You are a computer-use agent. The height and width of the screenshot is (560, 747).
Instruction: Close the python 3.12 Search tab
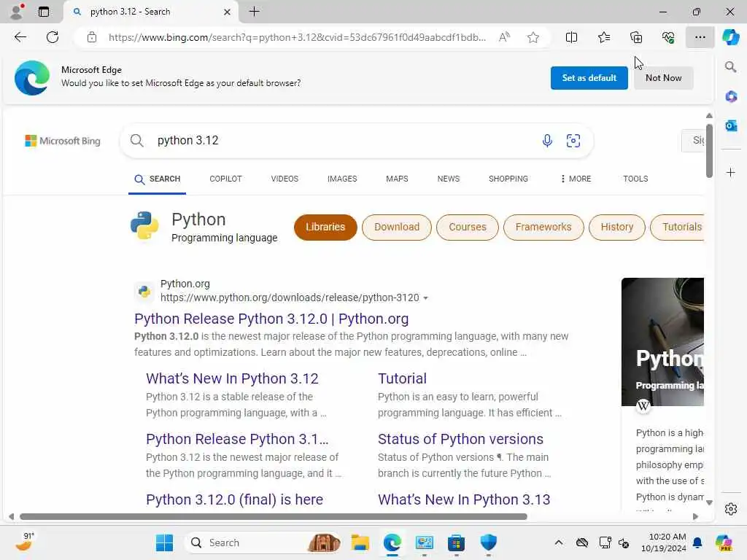228,12
